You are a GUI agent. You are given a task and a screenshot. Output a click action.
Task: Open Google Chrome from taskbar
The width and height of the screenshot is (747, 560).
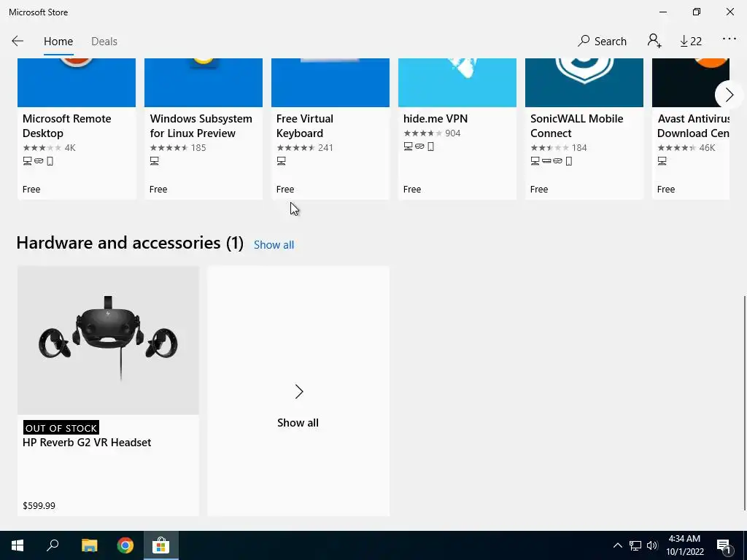tap(125, 545)
